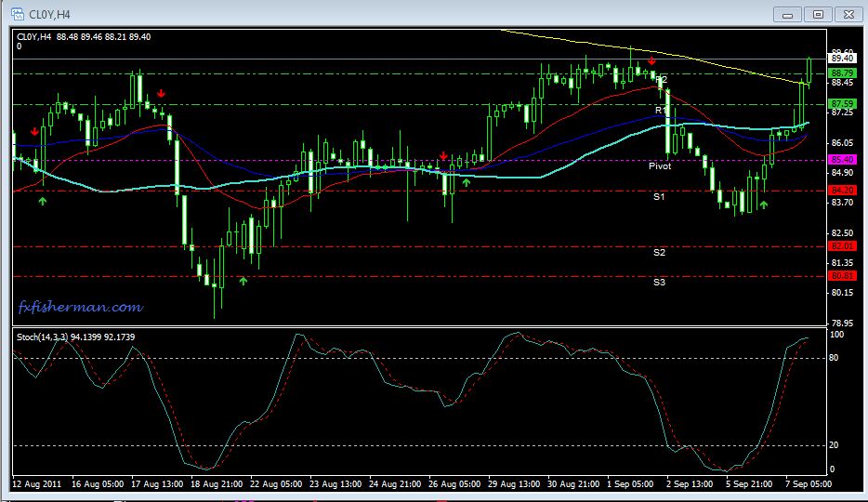Click the time axis label 5 Sep 21:00

749,484
